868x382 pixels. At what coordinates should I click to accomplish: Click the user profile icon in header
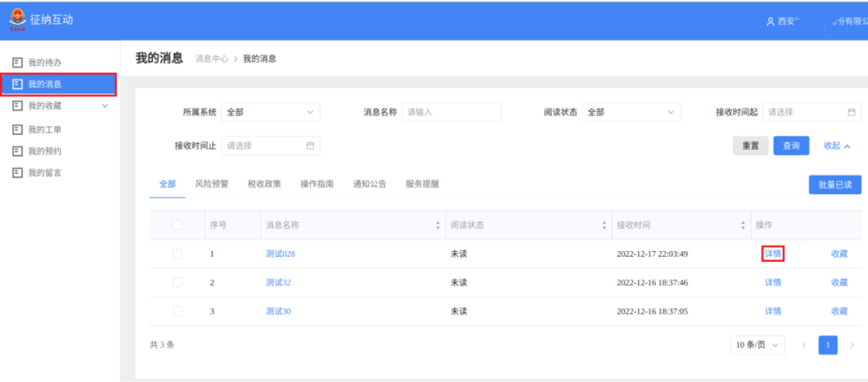pos(770,22)
